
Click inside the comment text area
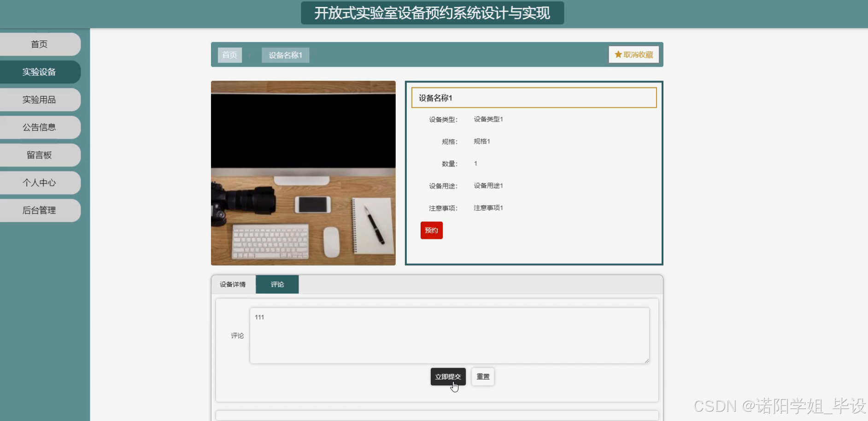point(449,335)
